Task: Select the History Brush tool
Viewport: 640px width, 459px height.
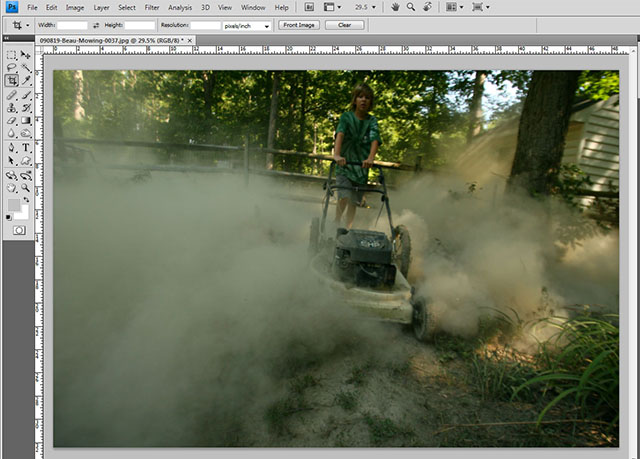Action: pyautogui.click(x=26, y=108)
